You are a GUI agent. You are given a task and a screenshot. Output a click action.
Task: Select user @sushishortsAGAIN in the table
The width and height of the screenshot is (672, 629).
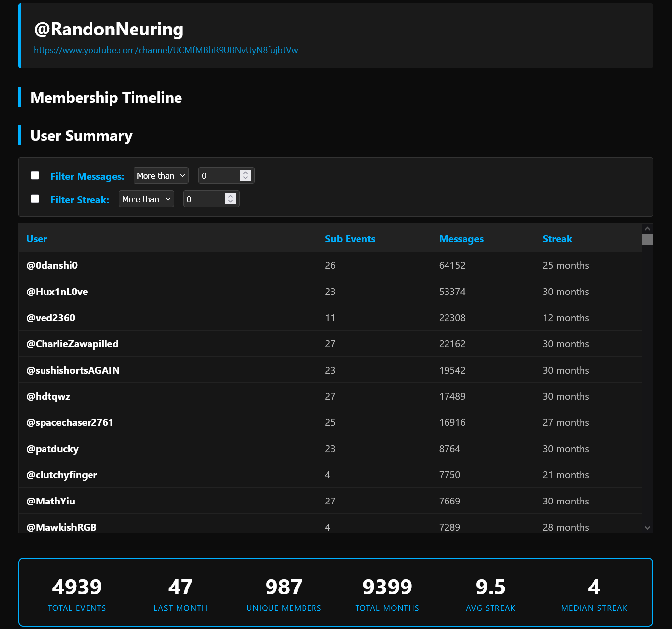[x=73, y=370]
